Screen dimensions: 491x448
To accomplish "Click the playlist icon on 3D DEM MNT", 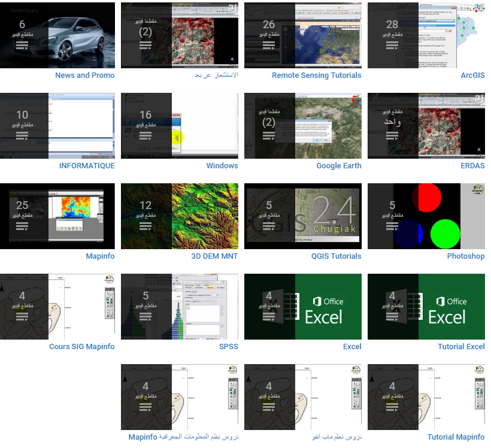I will coord(146,226).
